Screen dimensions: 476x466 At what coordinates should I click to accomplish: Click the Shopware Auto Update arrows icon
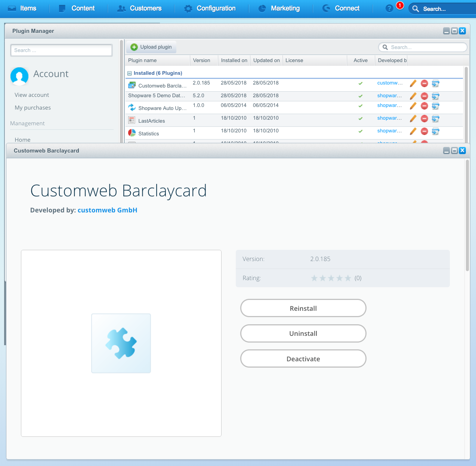(132, 107)
